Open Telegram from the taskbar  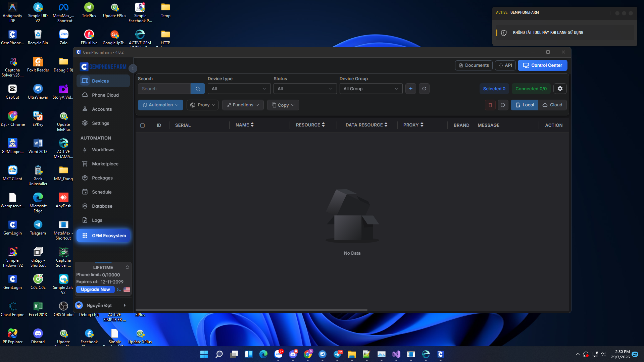point(337,354)
